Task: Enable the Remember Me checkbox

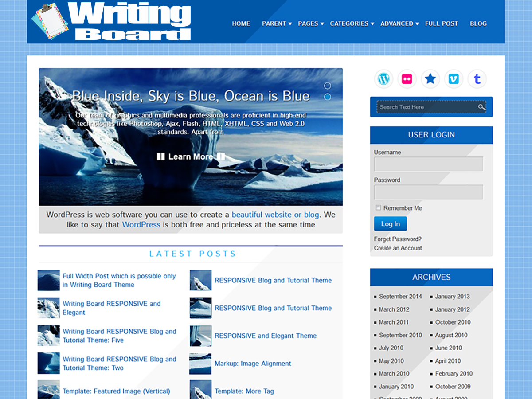Action: tap(378, 207)
